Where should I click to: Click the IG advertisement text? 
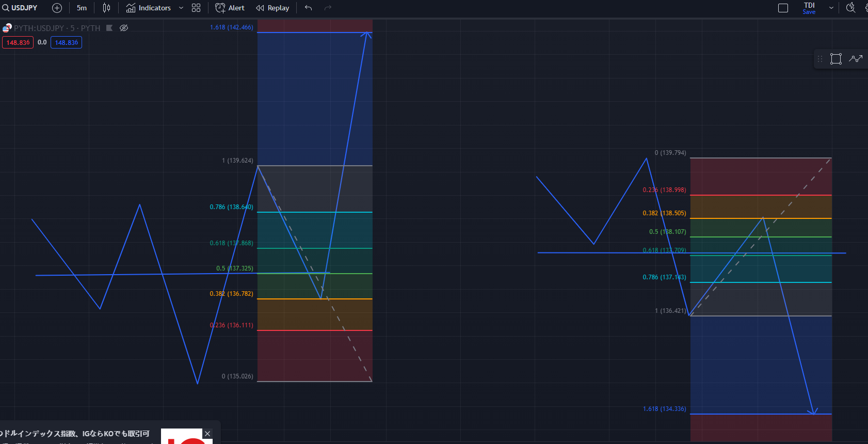click(75, 434)
